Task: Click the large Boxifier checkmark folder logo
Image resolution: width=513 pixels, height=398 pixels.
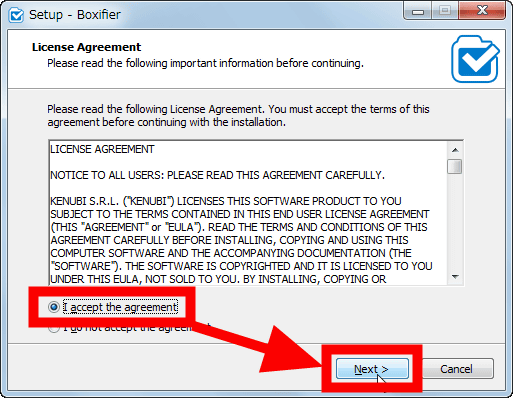Action: click(475, 59)
